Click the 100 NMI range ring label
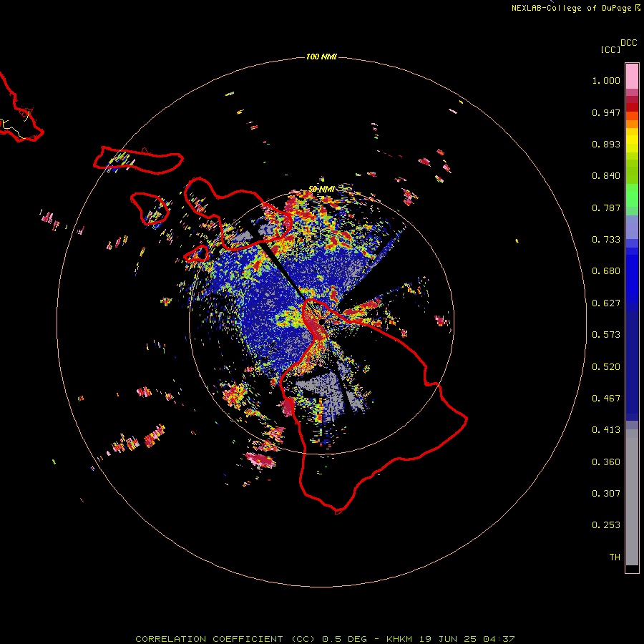Screen dimensions: 644x644 click(x=321, y=57)
